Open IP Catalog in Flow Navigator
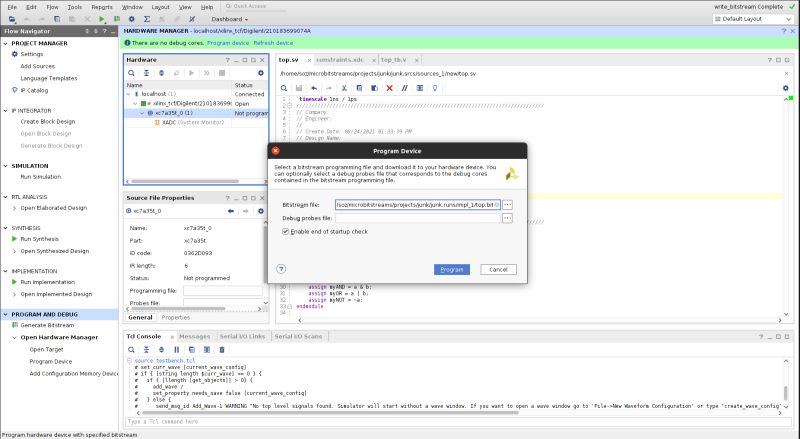The height and width of the screenshot is (439, 800). tap(34, 90)
